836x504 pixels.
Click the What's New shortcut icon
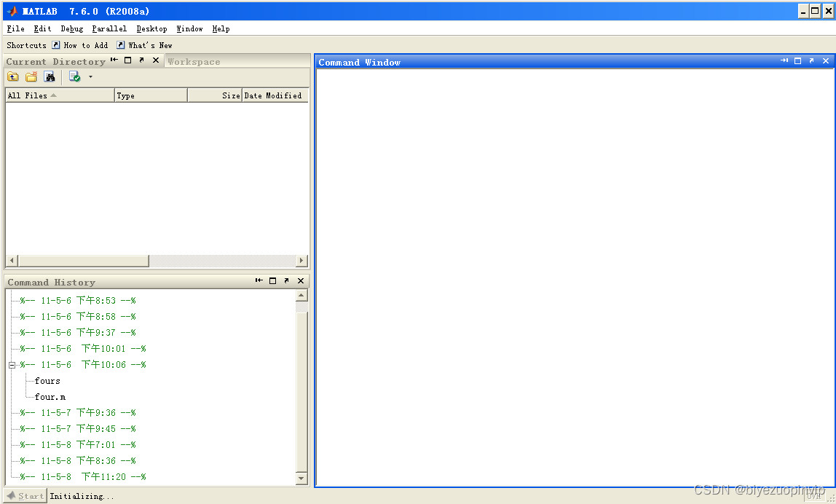point(120,45)
